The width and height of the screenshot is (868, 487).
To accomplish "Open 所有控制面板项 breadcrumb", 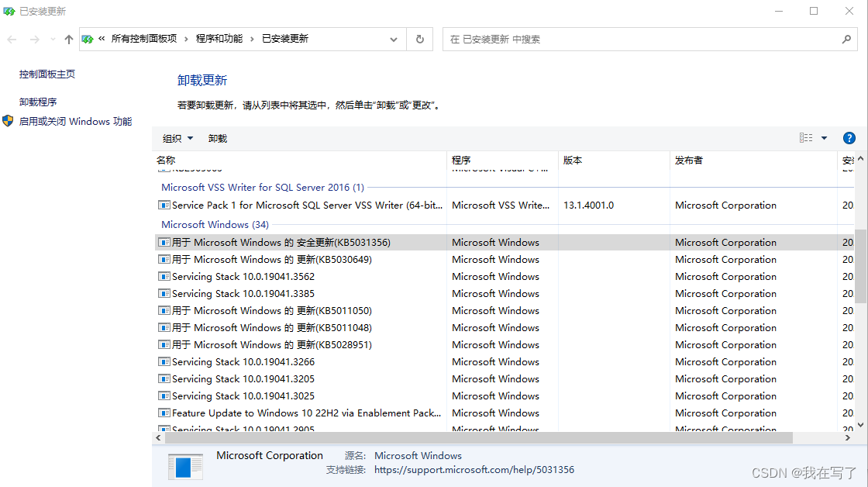I will point(144,39).
